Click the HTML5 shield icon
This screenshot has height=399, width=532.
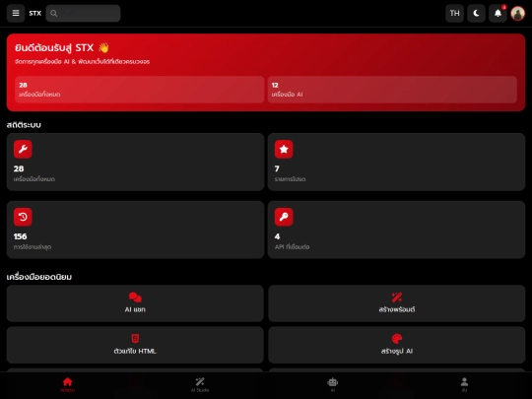pyautogui.click(x=135, y=339)
